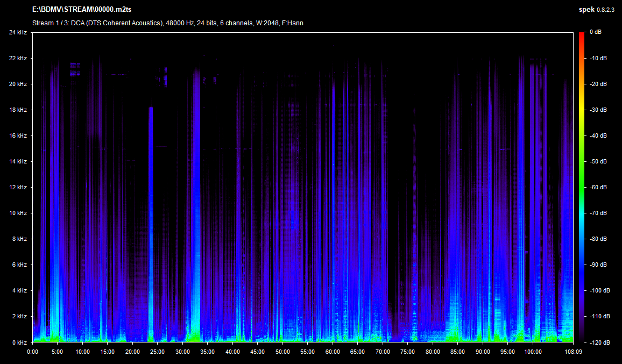The image size is (622, 364).
Task: Select the 50:00 time axis marker
Action: tap(282, 352)
